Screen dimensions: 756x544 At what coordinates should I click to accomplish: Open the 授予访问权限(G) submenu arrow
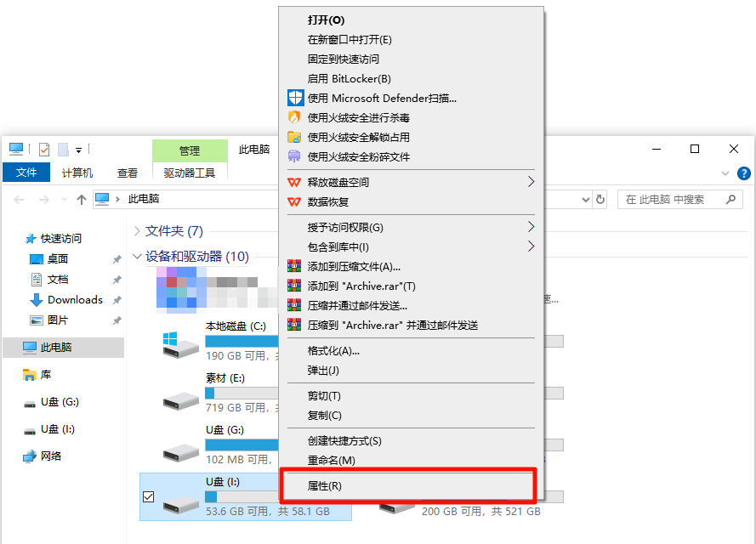click(531, 226)
